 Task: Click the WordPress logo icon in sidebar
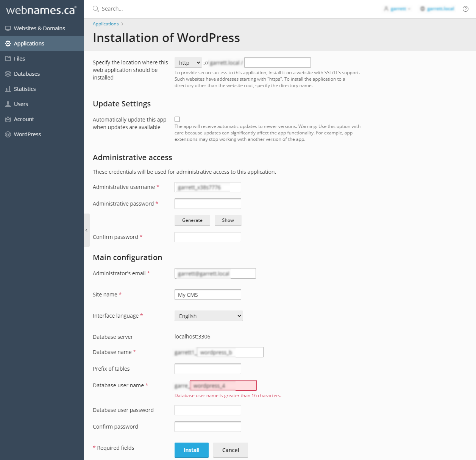tap(8, 134)
